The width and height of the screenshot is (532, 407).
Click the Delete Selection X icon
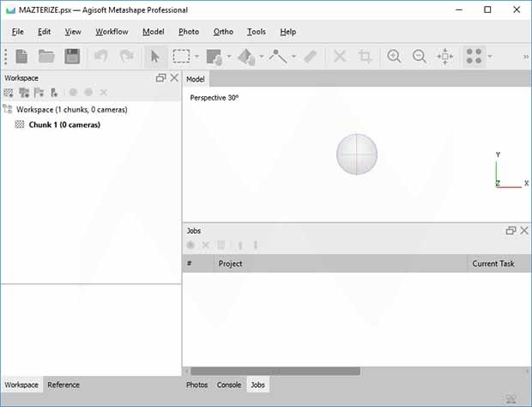pos(340,57)
